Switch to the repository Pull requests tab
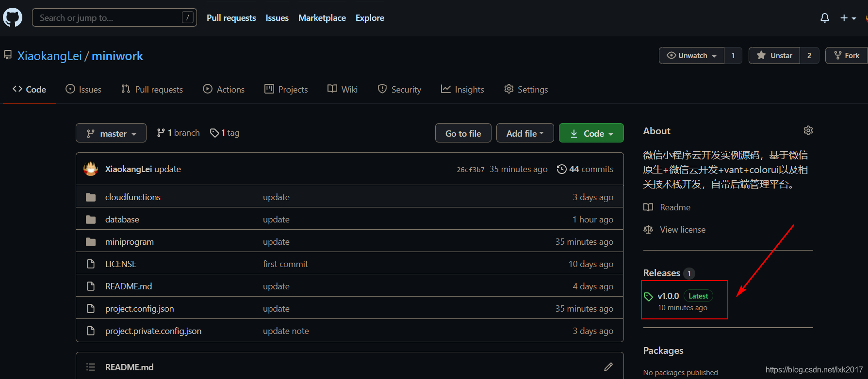This screenshot has width=868, height=379. point(152,90)
